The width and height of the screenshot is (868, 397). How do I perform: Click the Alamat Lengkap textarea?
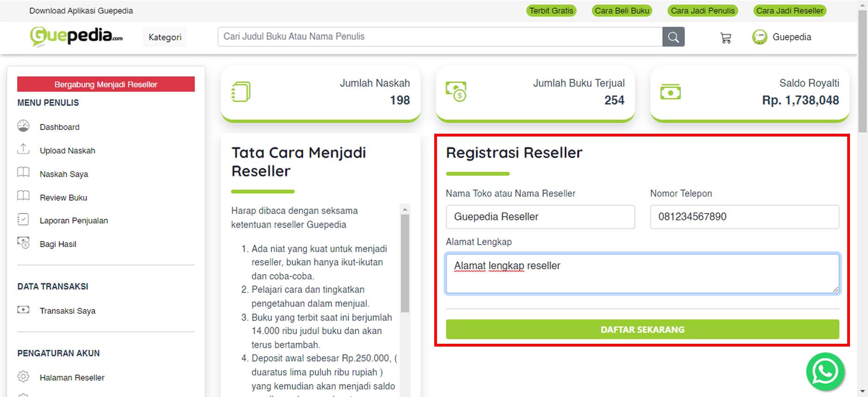643,273
